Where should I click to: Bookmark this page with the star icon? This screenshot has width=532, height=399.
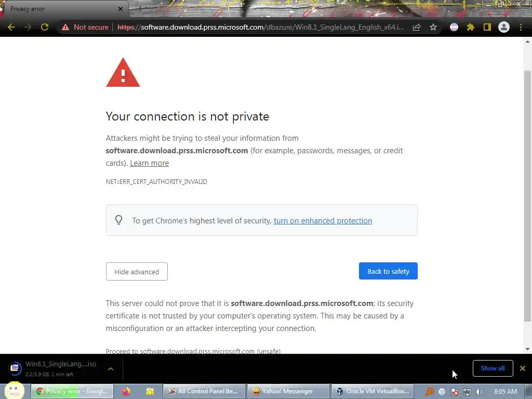(x=433, y=27)
